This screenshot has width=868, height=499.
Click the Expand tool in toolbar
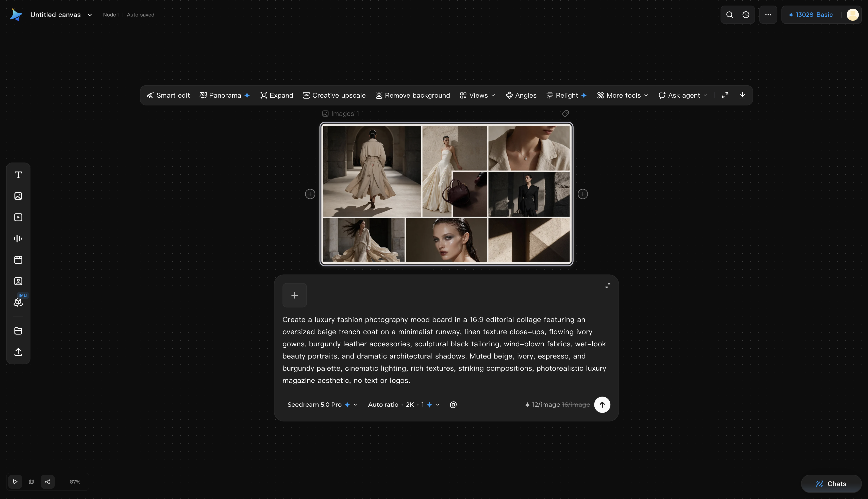tap(276, 95)
